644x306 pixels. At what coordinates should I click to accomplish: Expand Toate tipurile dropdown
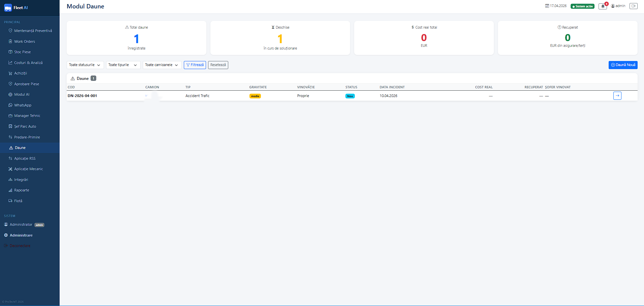[123, 65]
